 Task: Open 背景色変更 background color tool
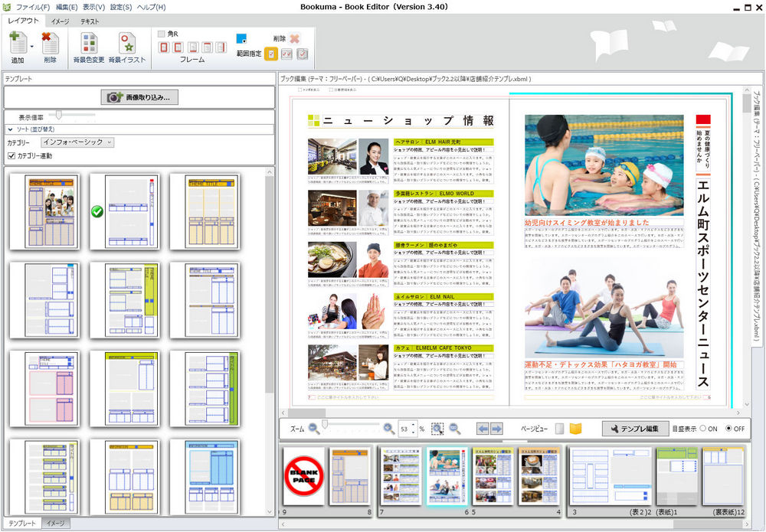pyautogui.click(x=90, y=44)
